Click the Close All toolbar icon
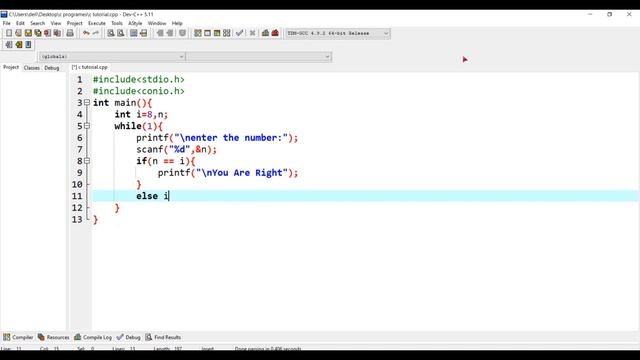The width and height of the screenshot is (640, 360). click(x=57, y=33)
